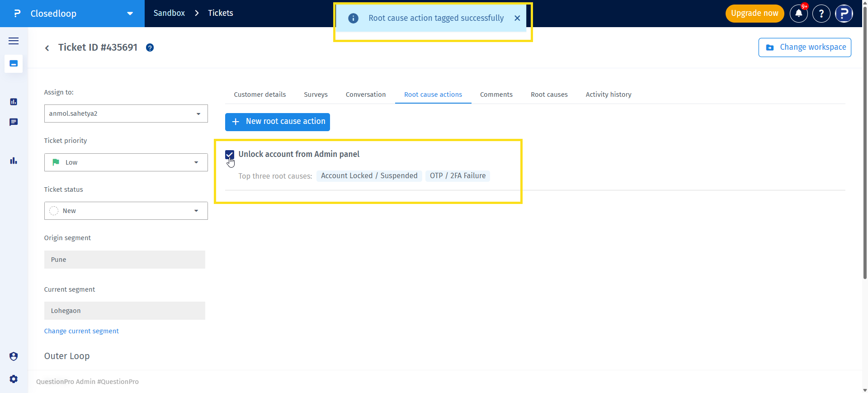Viewport: 868px width, 393px height.
Task: Open the settings gear icon in sidebar
Action: click(x=14, y=379)
